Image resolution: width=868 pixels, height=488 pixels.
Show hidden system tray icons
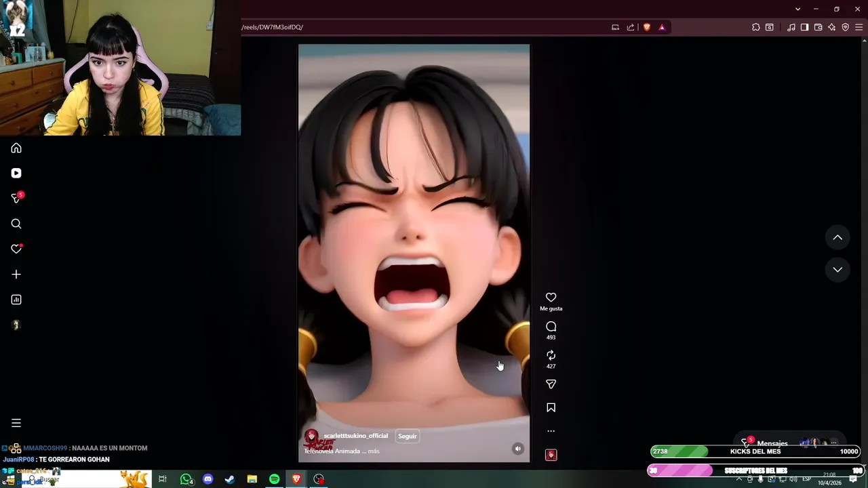click(x=739, y=479)
